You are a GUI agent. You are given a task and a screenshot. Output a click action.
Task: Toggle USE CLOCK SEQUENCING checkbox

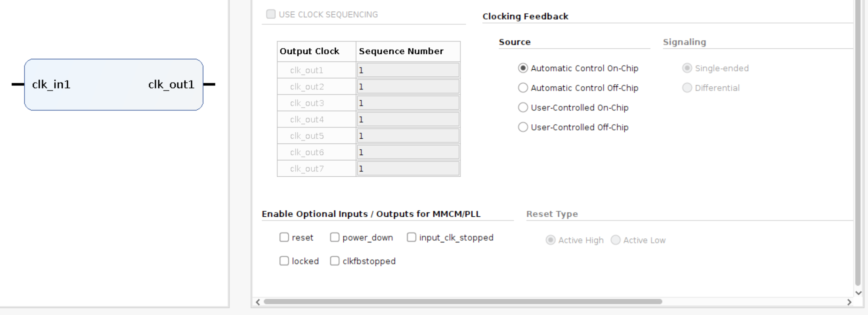271,14
